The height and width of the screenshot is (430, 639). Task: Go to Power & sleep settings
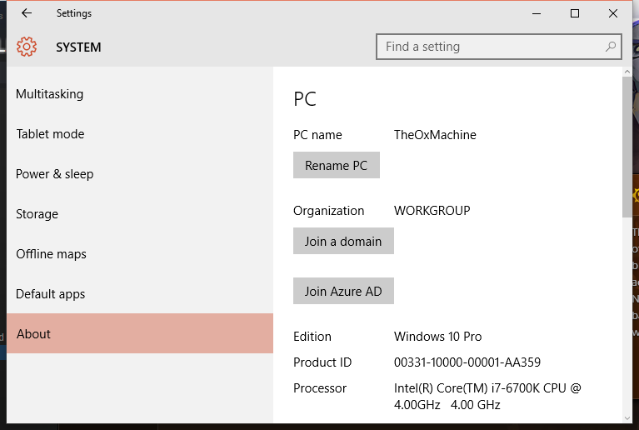[x=55, y=174]
